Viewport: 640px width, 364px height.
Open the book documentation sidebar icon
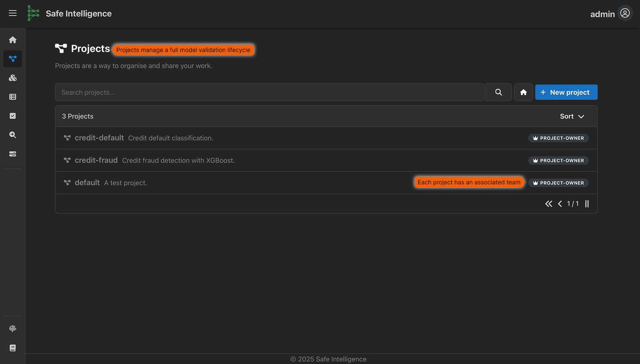coord(13,348)
